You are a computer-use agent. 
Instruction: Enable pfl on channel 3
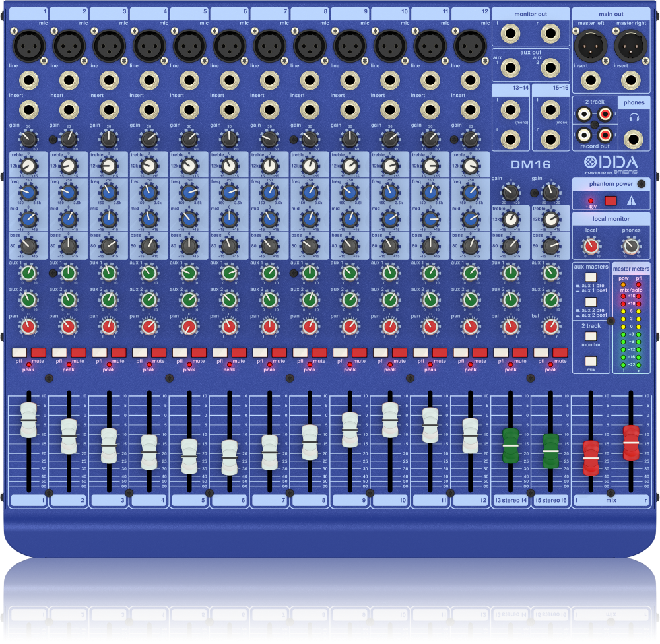click(100, 352)
